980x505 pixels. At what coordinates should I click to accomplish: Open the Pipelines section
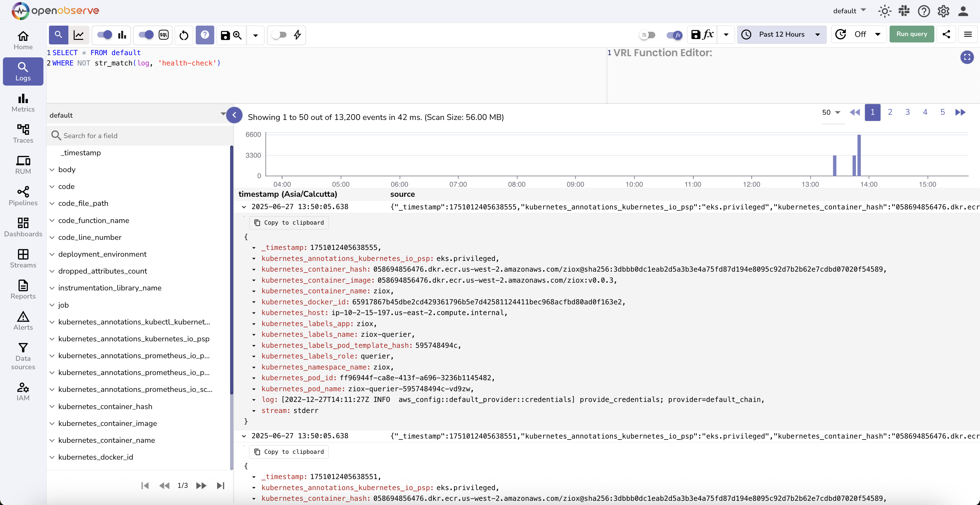tap(23, 196)
